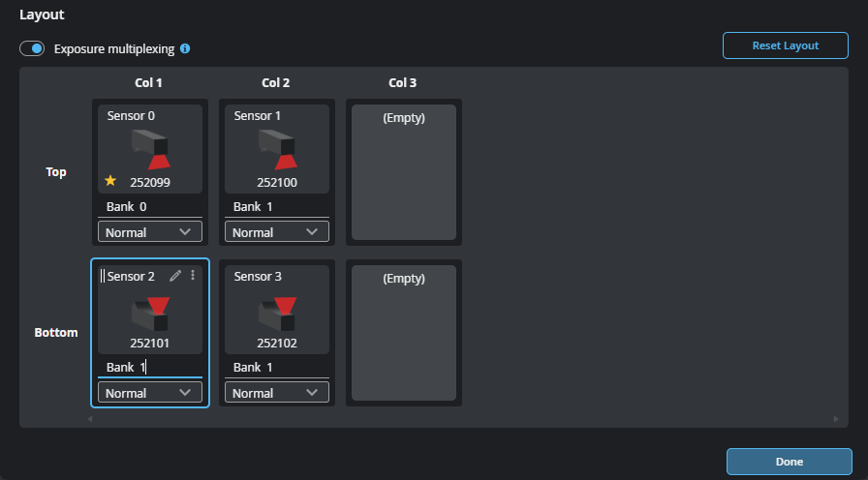Click the Exposure multiplexing info icon
The image size is (868, 480).
pos(185,48)
